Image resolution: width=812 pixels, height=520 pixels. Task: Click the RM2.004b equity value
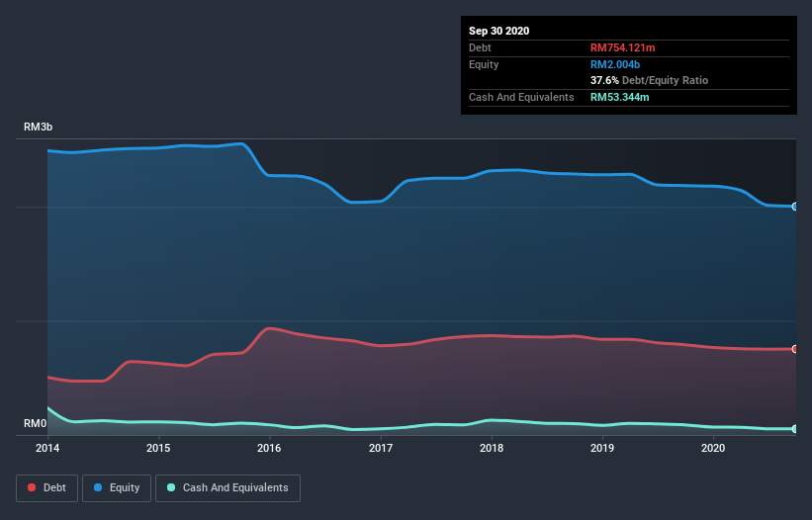[615, 64]
